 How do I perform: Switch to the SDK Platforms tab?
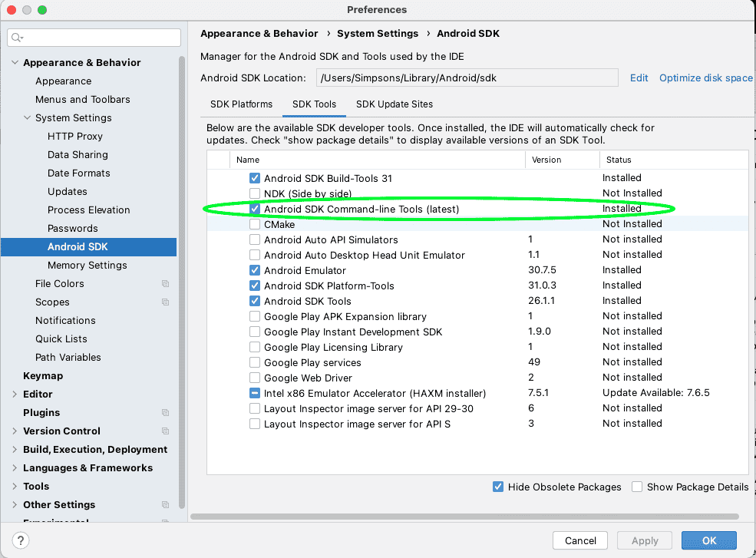[x=241, y=104]
